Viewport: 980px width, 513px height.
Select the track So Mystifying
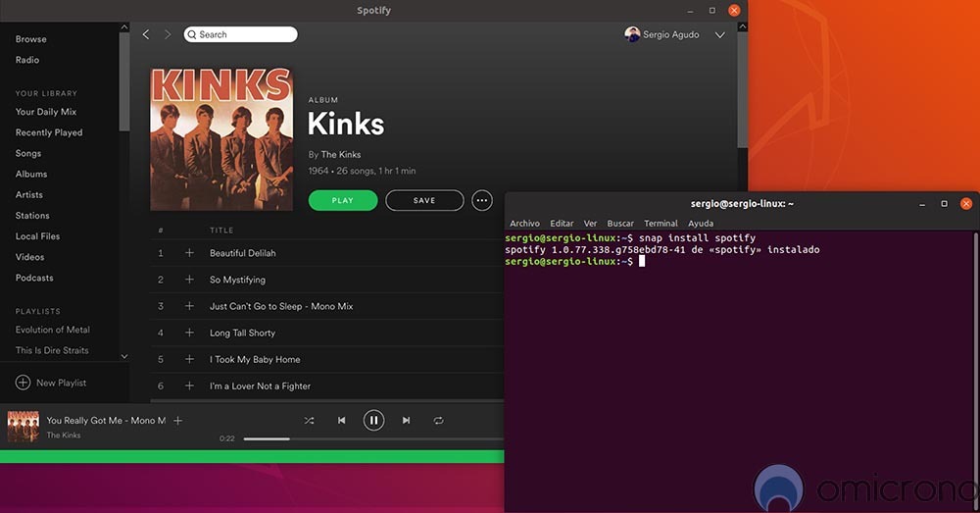click(x=237, y=280)
